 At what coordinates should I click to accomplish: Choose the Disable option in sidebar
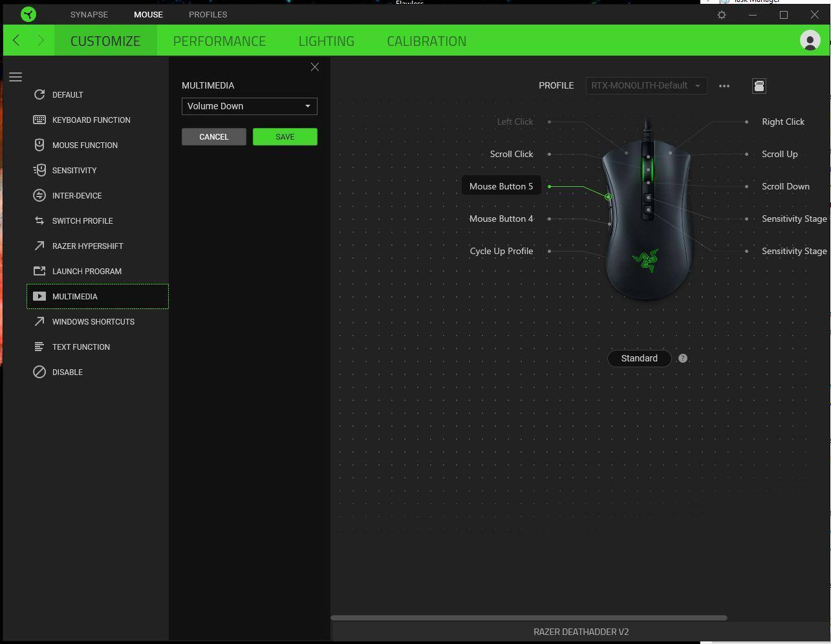[67, 372]
